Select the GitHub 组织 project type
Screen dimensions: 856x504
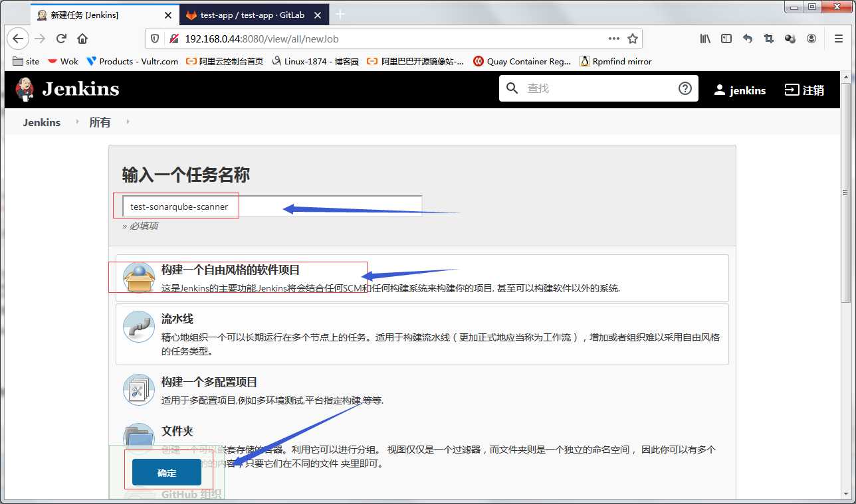pyautogui.click(x=191, y=495)
